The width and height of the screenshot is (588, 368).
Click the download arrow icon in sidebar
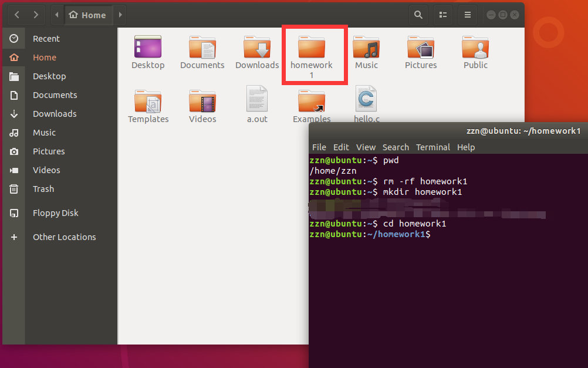(14, 114)
